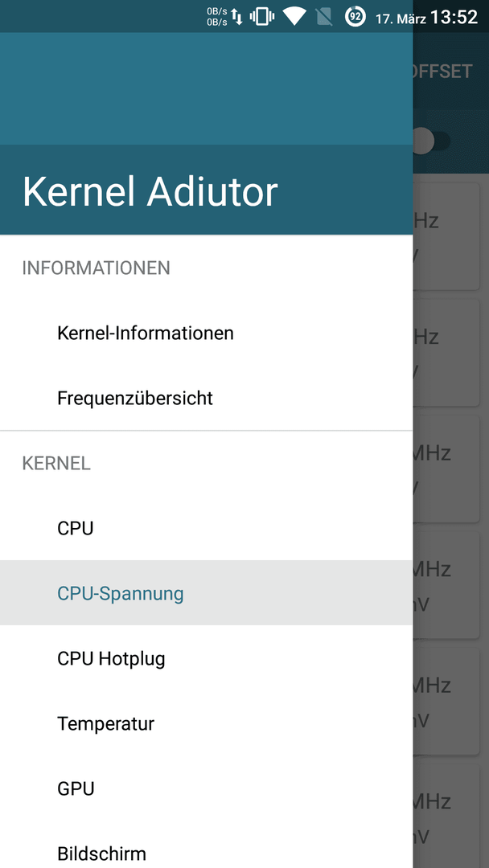This screenshot has width=489, height=868.
Task: Tap the no SIM card icon
Action: pos(324,16)
